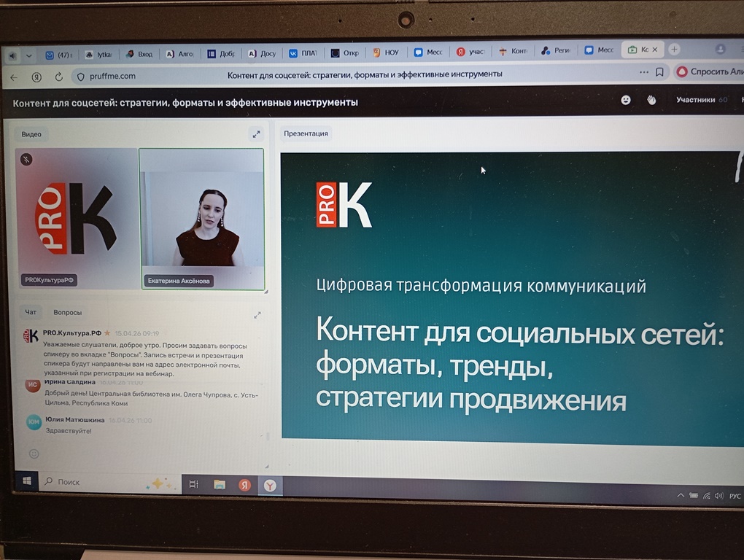The image size is (744, 560).
Task: Expand the video panel to fullscreen
Action: click(x=255, y=134)
